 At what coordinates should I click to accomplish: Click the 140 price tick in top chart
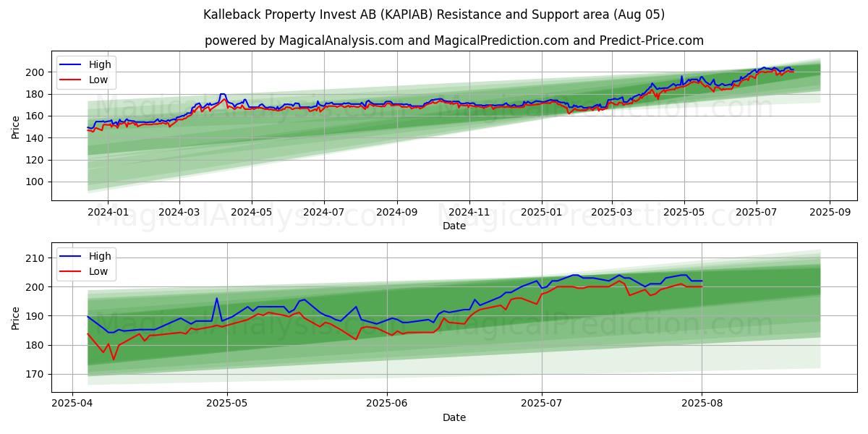(x=36, y=138)
